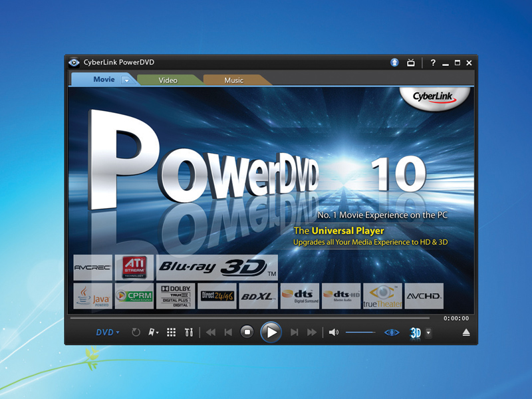Screen dimensions: 532x399
Task: Open the settings tools icon
Action: (189, 332)
